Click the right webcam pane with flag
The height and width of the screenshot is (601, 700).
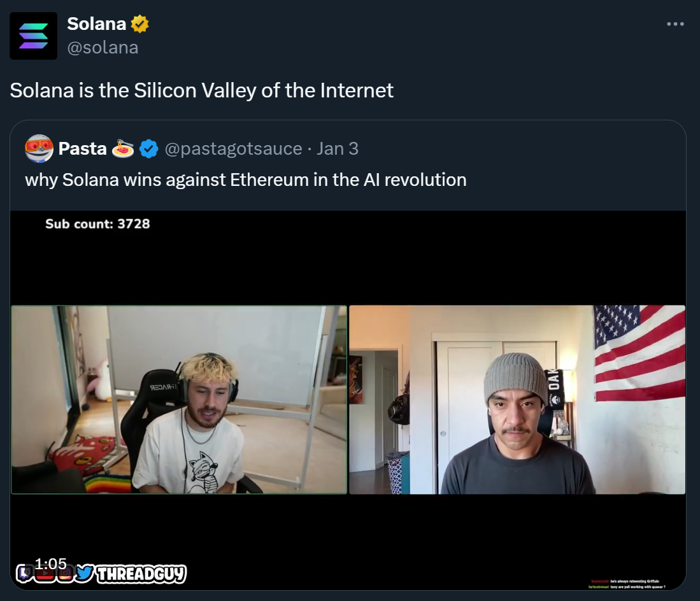click(517, 400)
